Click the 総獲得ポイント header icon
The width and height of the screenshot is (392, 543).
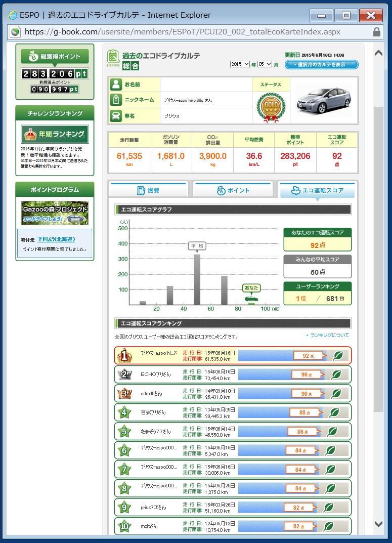coord(33,56)
